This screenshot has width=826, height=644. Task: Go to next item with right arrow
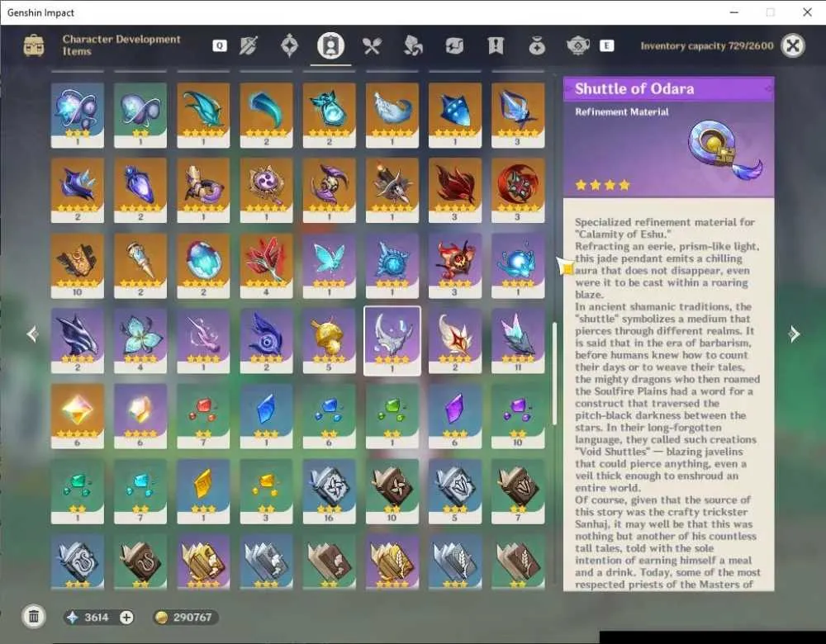pyautogui.click(x=795, y=334)
